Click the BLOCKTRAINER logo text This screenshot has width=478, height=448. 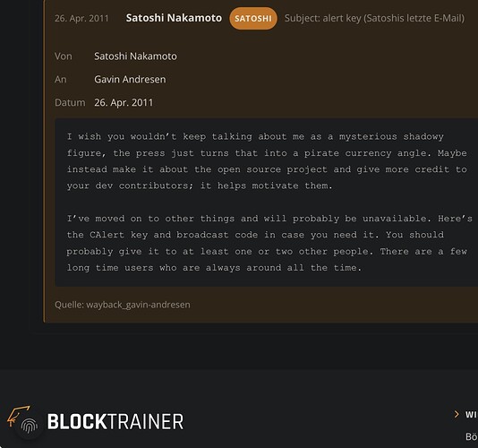click(x=115, y=422)
